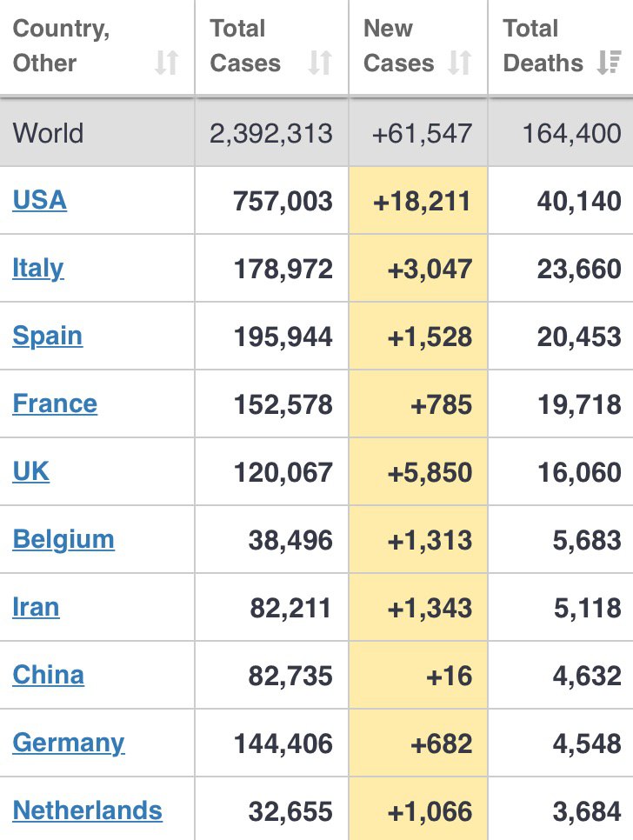
Task: Click Total Cases sort arrows icon
Action: [x=320, y=62]
